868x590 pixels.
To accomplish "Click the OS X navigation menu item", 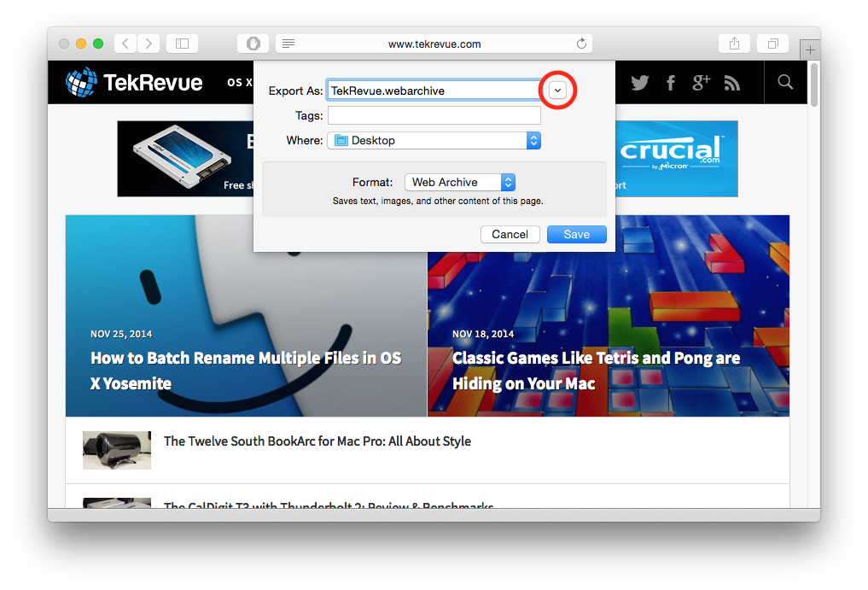I will [240, 83].
